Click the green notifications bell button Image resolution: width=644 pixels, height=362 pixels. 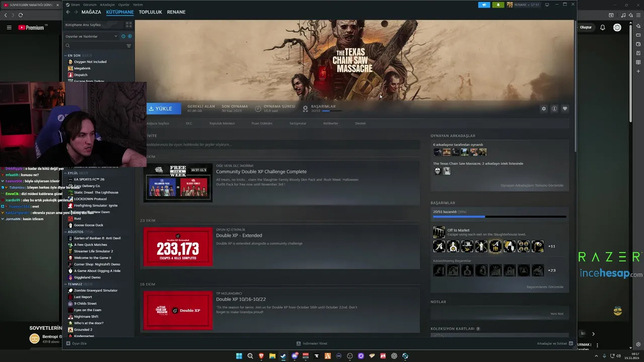pos(498,5)
